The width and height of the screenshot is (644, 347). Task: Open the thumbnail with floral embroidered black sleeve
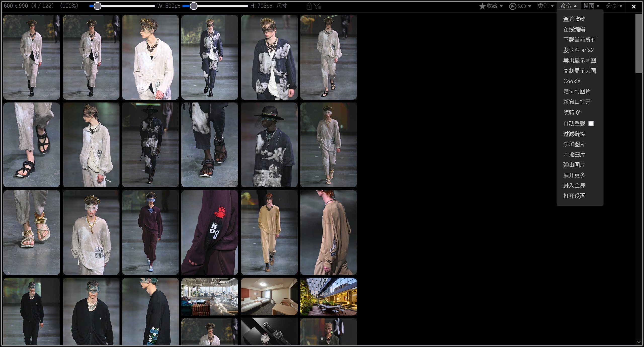pos(150,311)
